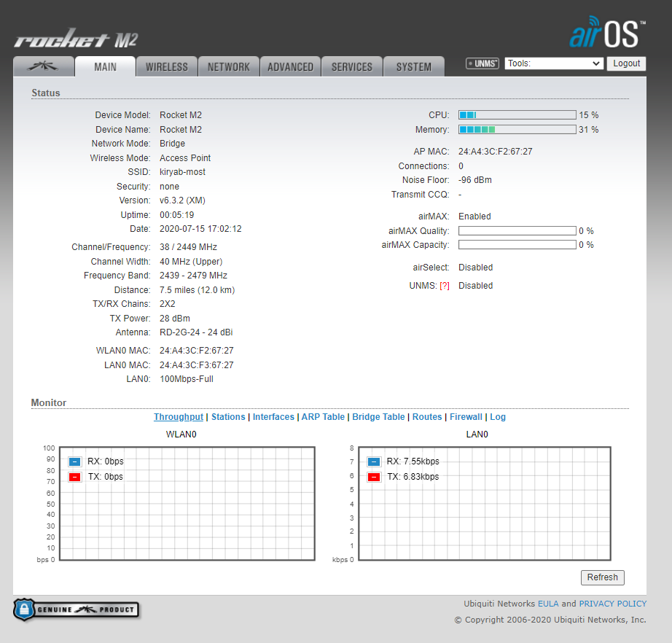Click the airMAX Capacity bar
Viewport: 672px width, 643px height.
pyautogui.click(x=517, y=245)
